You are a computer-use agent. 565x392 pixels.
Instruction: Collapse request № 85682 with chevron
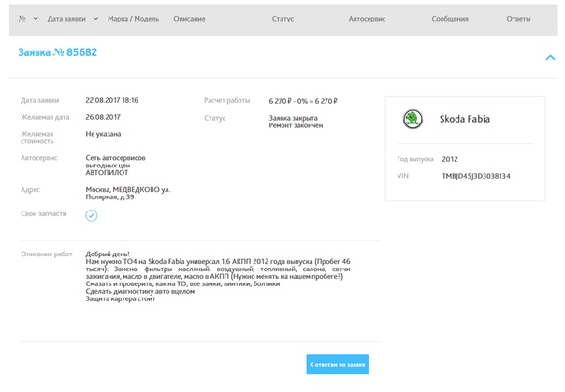(550, 58)
